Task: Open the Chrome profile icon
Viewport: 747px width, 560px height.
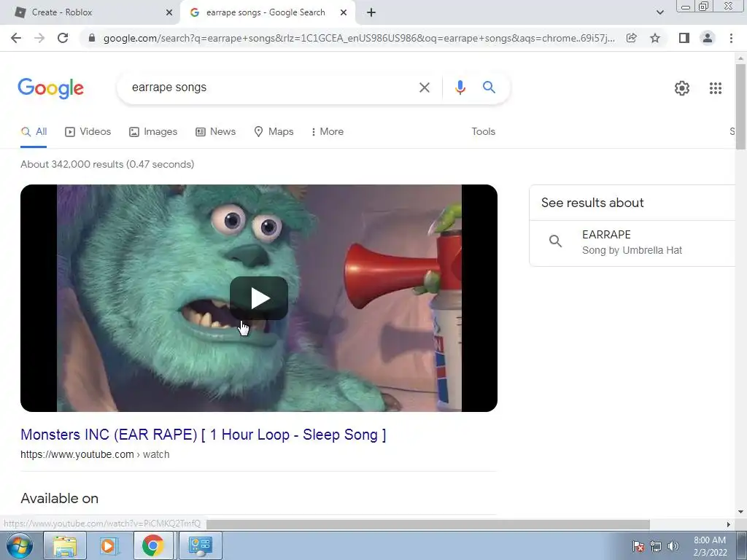Action: click(x=708, y=38)
